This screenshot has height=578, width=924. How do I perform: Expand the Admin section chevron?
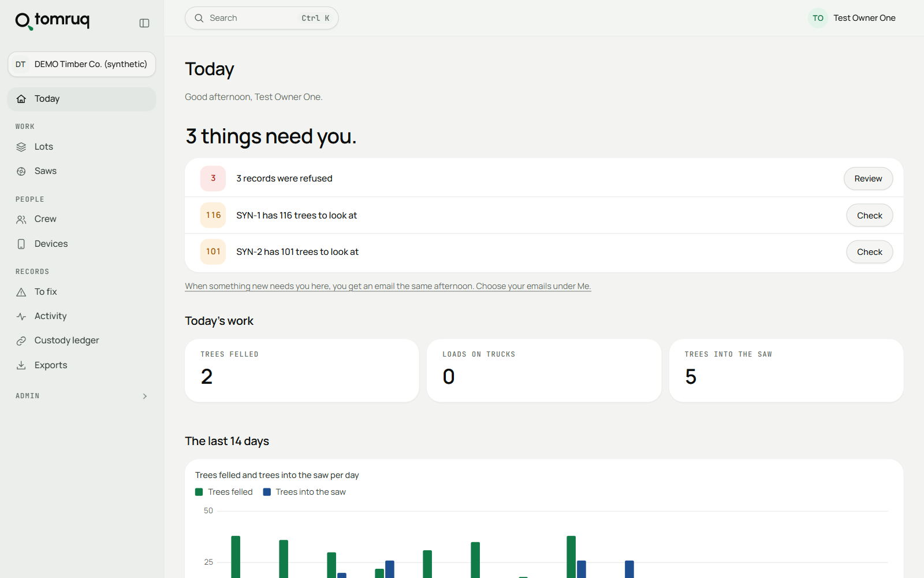(x=145, y=396)
